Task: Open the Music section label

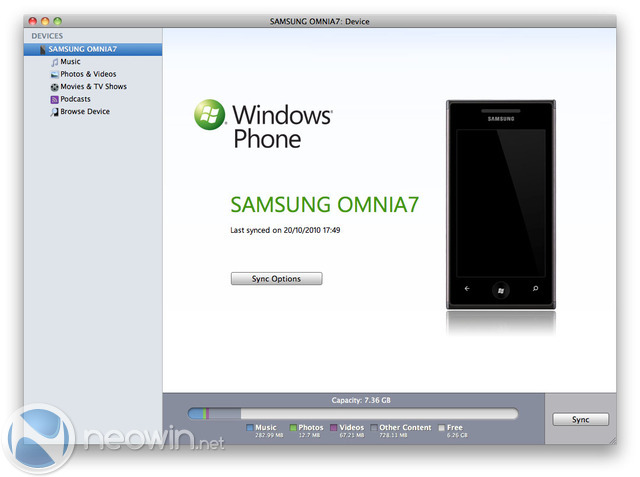Action: pos(70,62)
